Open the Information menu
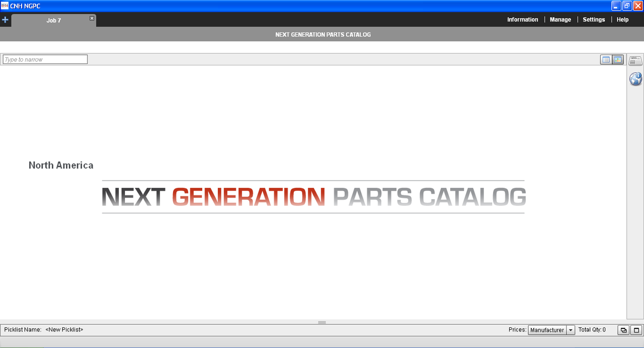The height and width of the screenshot is (348, 644). 522,20
